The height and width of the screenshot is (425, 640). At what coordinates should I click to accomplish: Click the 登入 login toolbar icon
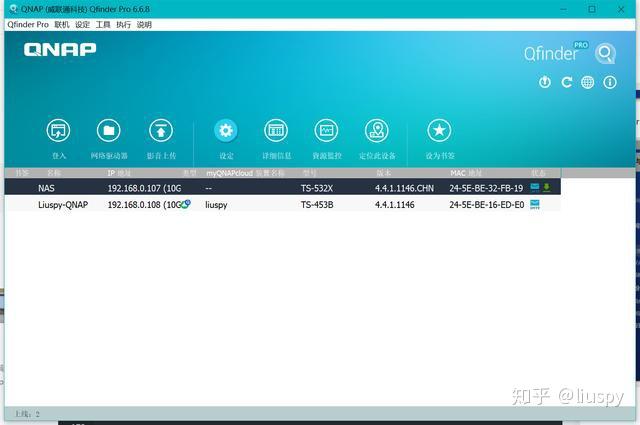coord(58,131)
